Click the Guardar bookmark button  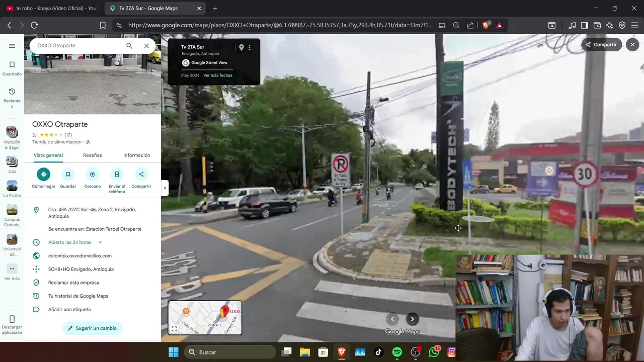[68, 178]
